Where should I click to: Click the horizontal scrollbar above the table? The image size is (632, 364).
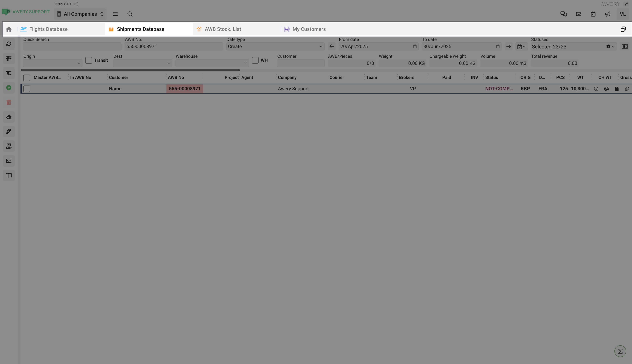tap(130, 70)
